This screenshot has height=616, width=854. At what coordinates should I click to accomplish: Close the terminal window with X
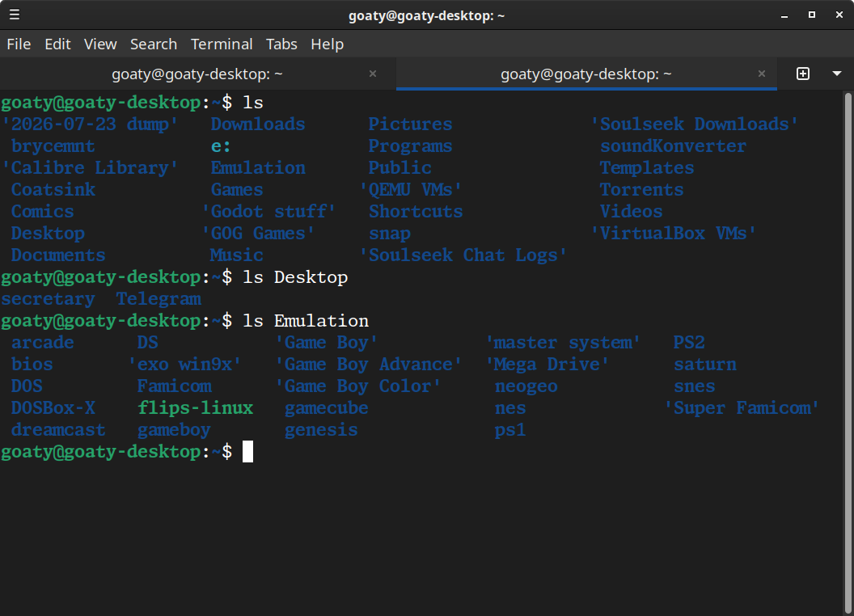pyautogui.click(x=839, y=15)
